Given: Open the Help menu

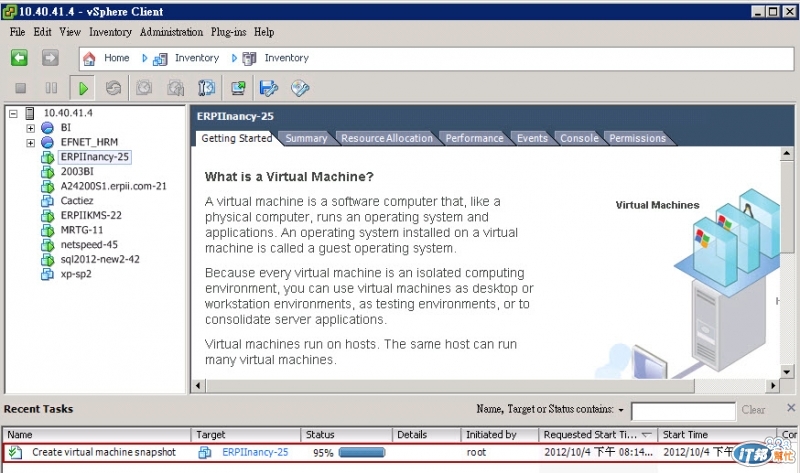Looking at the screenshot, I should [x=264, y=32].
